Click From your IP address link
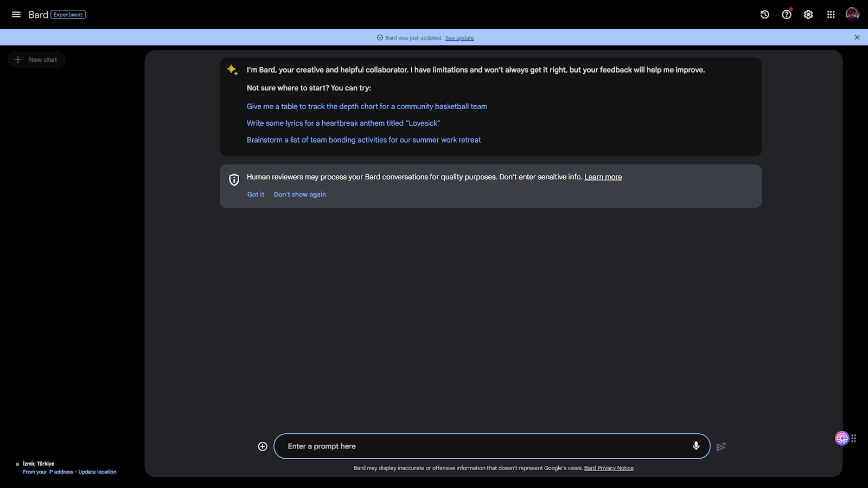The height and width of the screenshot is (488, 868). pyautogui.click(x=48, y=472)
